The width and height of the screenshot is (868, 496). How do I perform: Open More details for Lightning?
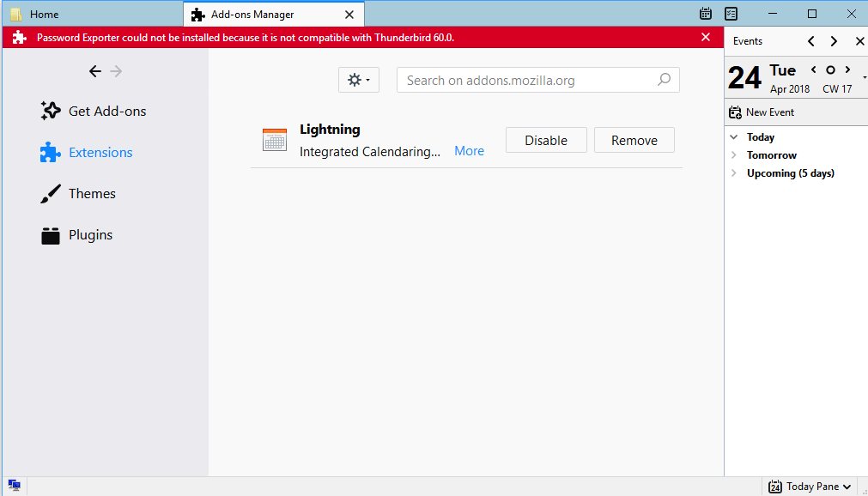[x=469, y=151]
